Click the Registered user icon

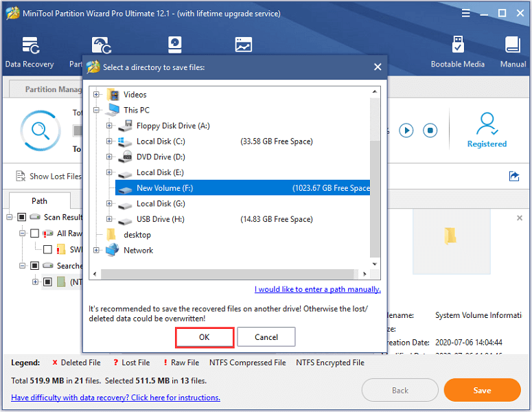click(487, 124)
